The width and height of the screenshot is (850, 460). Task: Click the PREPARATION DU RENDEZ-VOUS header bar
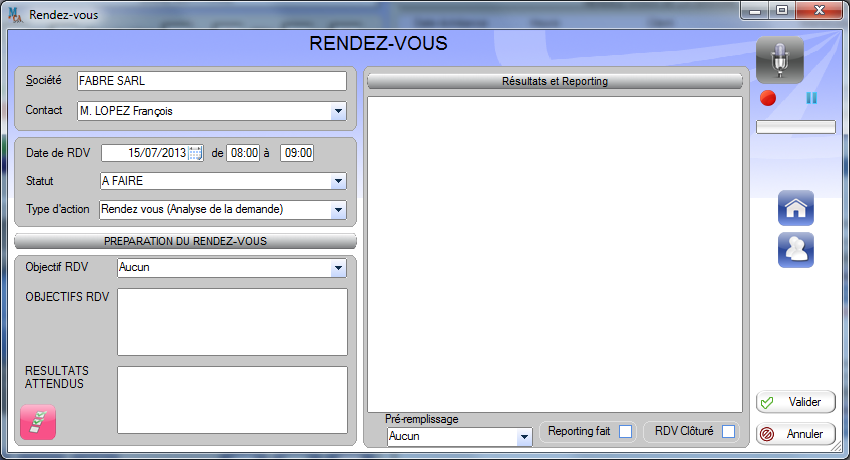click(185, 241)
